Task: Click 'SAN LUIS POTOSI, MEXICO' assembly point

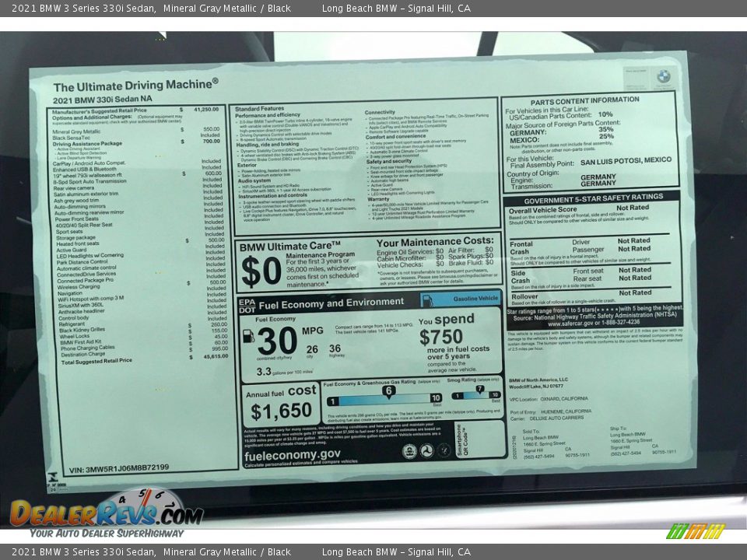Action: pos(626,161)
